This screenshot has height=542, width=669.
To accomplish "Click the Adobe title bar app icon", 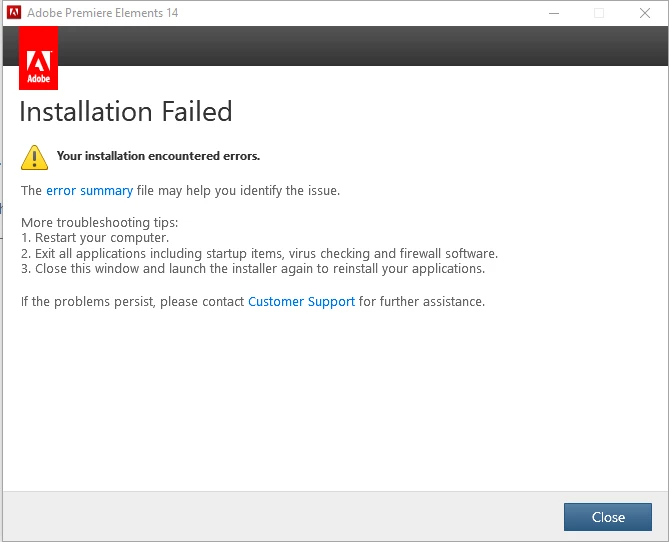I will tap(14, 13).
